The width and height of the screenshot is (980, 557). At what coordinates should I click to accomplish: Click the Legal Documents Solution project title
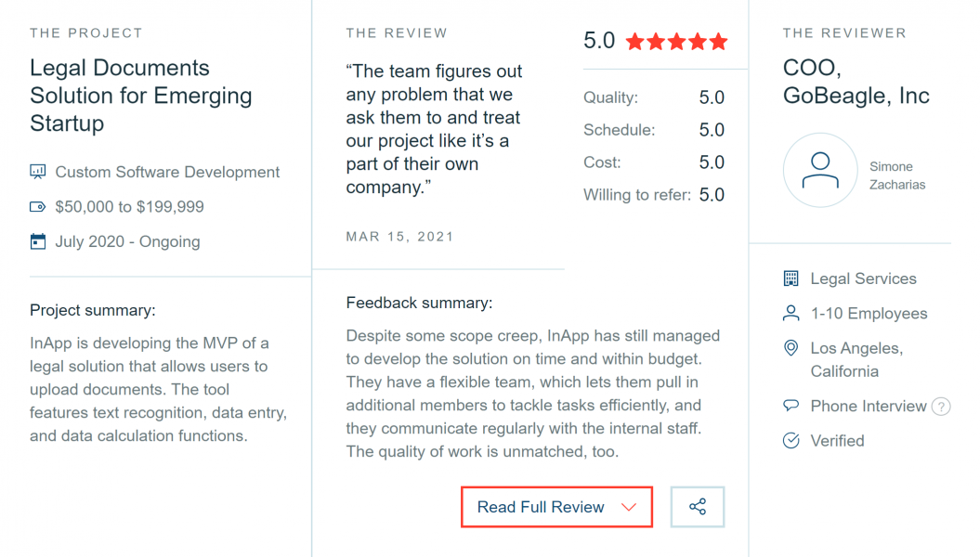pyautogui.click(x=140, y=96)
